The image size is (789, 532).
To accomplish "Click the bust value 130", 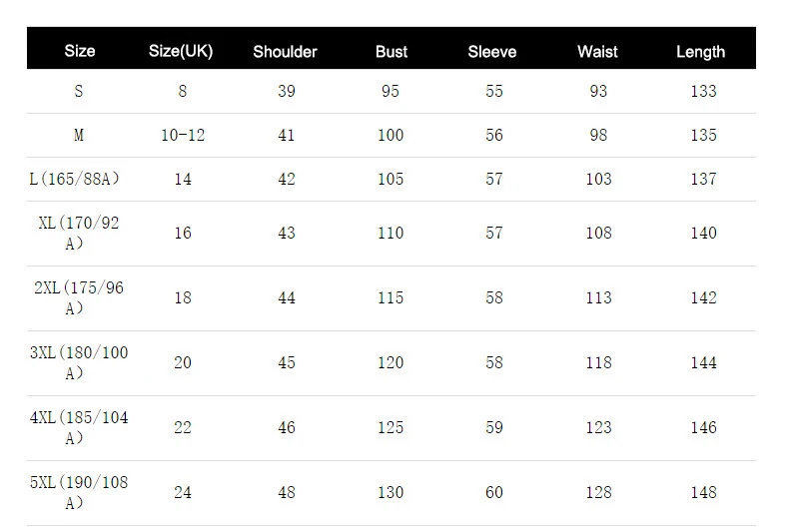I will (x=391, y=493).
